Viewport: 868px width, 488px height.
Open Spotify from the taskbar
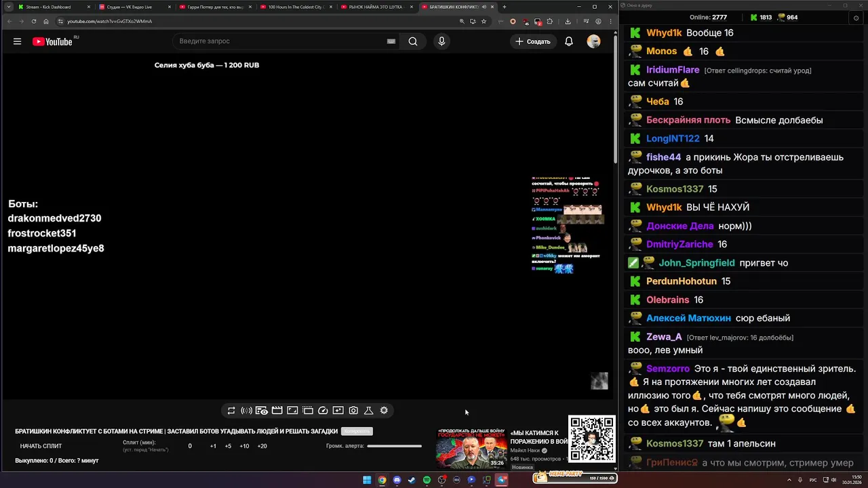427,480
